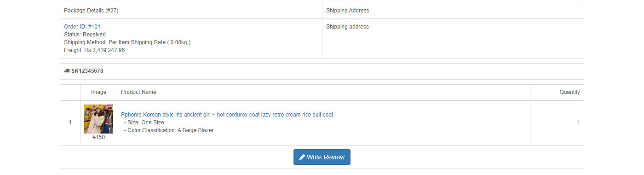Click the Per Item Shipping Rate method line
Image resolution: width=644 pixels, height=175 pixels.
point(127,42)
